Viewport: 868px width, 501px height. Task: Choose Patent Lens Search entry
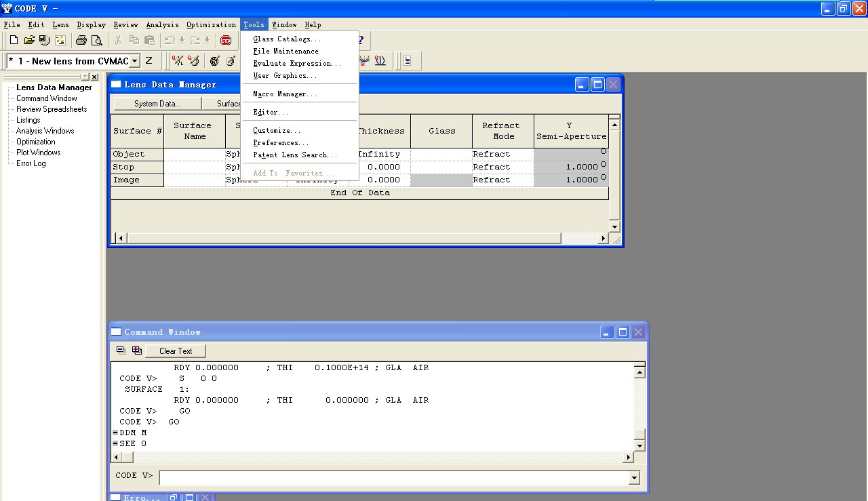[295, 155]
